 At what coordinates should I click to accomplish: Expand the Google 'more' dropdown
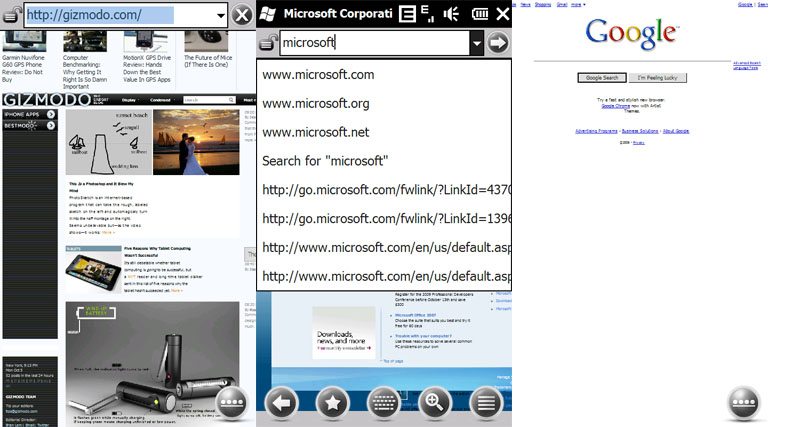(578, 5)
